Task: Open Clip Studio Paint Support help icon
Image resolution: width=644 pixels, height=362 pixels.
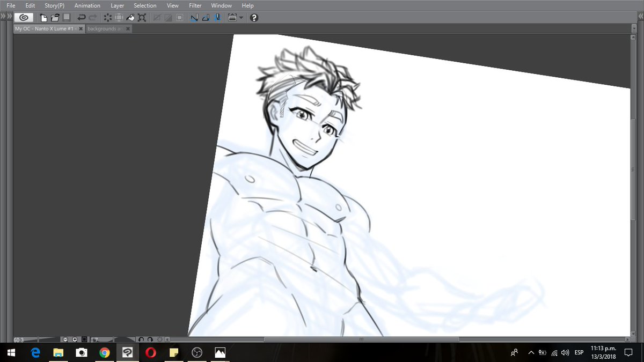Action: click(254, 17)
